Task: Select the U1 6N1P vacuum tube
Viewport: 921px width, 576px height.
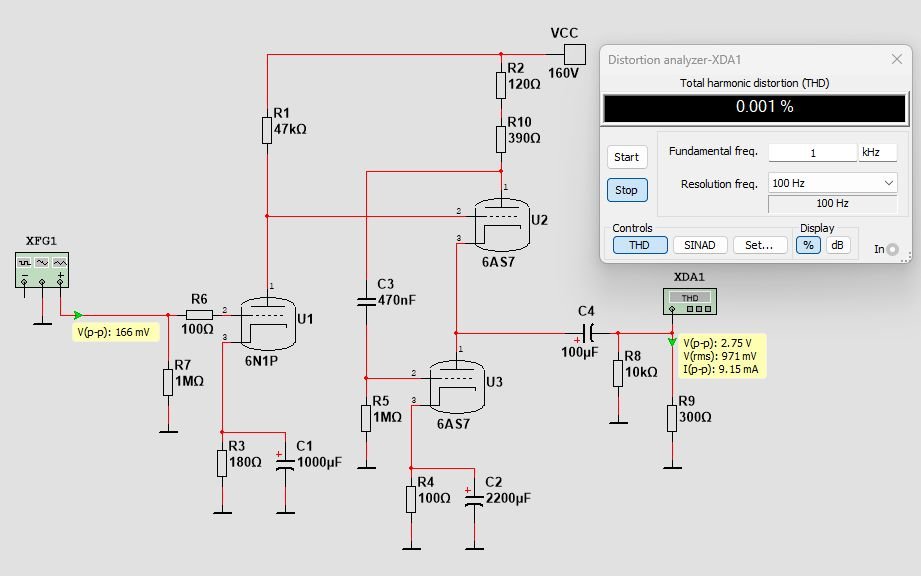Action: [268, 324]
